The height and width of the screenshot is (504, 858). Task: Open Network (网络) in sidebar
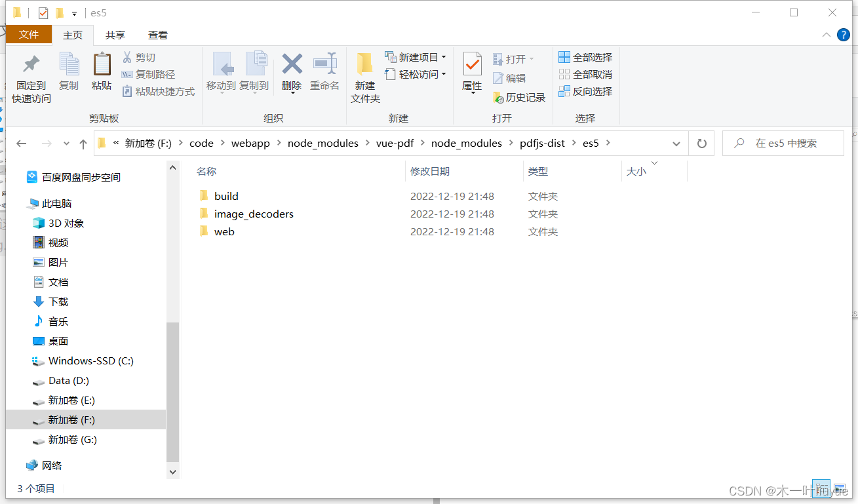tap(52, 465)
